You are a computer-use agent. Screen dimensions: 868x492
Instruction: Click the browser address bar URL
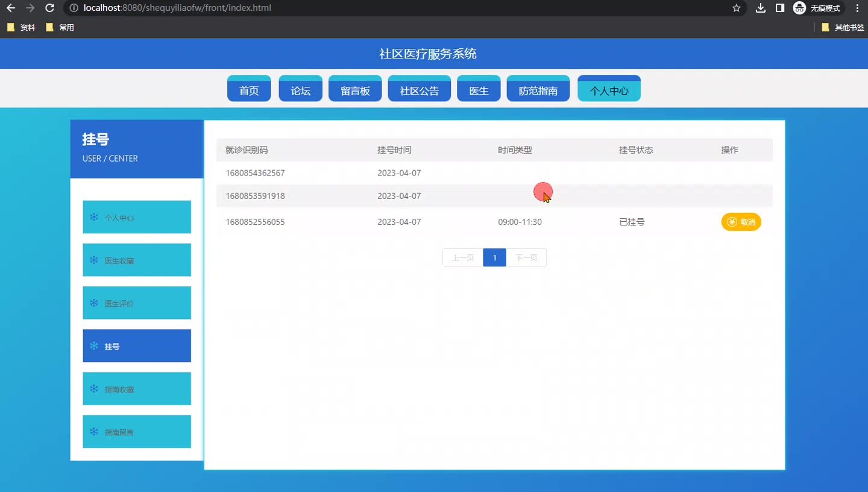pyautogui.click(x=177, y=8)
